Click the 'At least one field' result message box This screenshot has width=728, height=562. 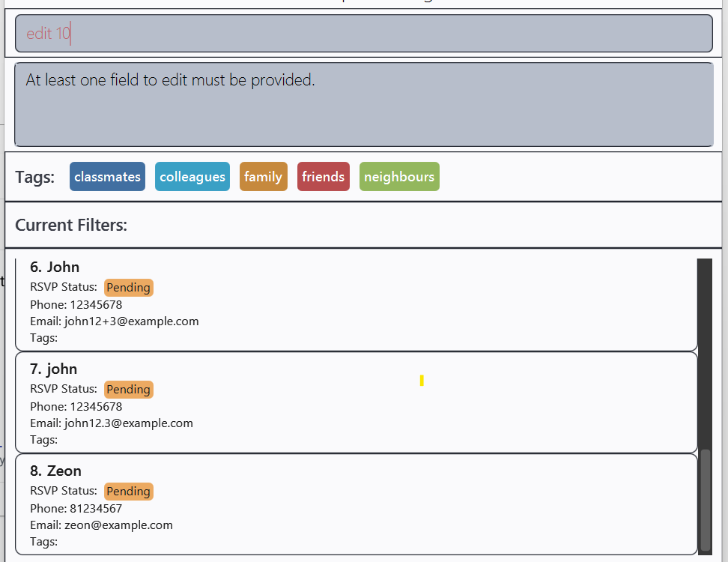pyautogui.click(x=363, y=104)
